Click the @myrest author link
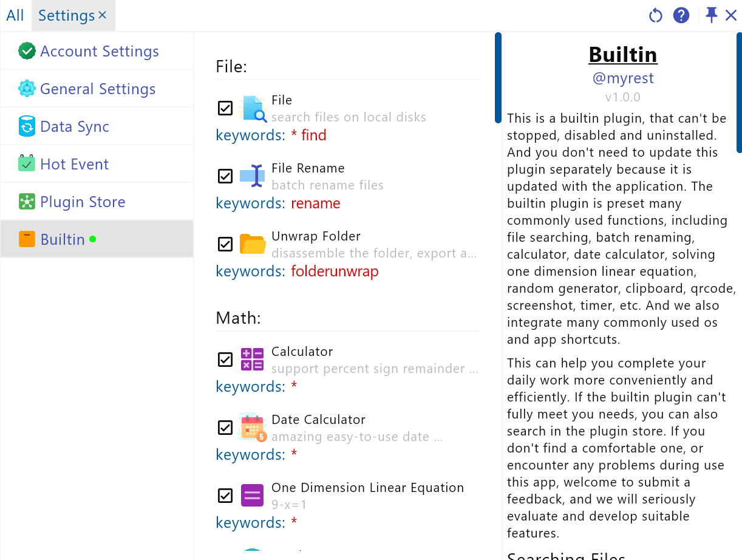Screen dimensions: 742x560 tap(623, 78)
